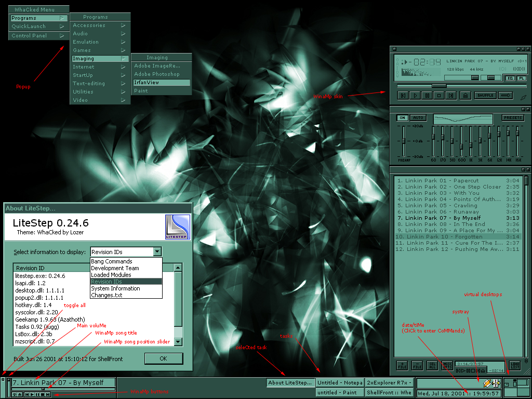Click the Winamp lightning icon in systray
The height and width of the screenshot is (399, 532).
pyautogui.click(x=487, y=383)
